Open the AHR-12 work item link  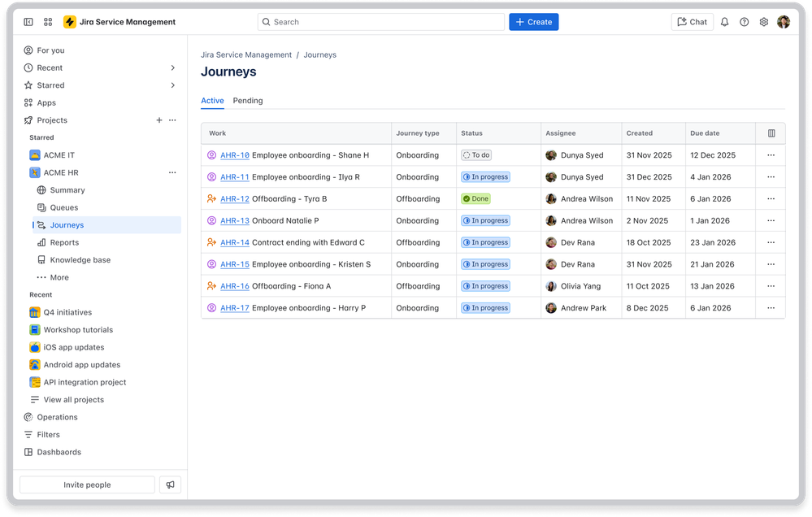pos(235,199)
